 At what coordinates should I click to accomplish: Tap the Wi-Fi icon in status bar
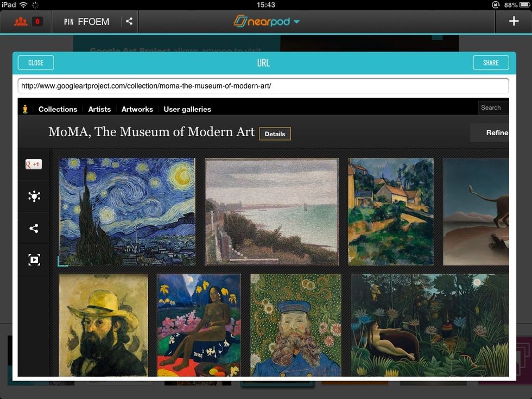[x=23, y=5]
